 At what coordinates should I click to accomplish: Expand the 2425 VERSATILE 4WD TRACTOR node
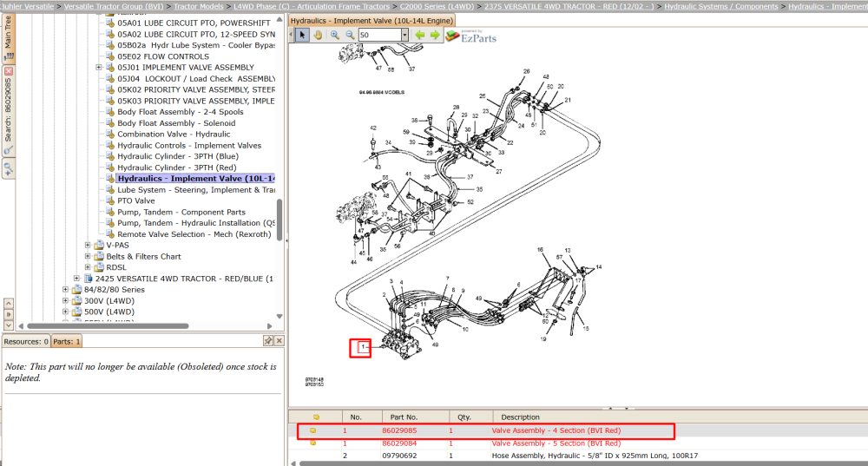(76, 279)
